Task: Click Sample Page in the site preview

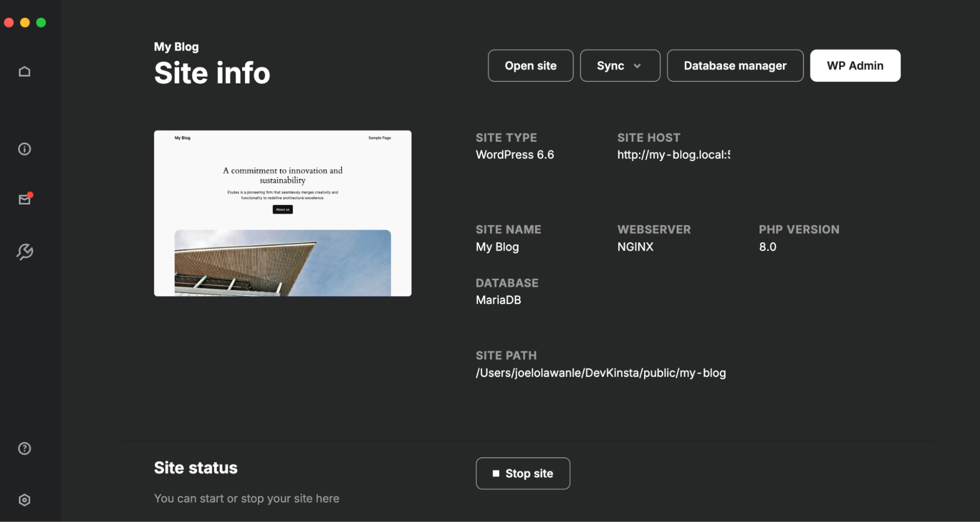Action: point(378,138)
